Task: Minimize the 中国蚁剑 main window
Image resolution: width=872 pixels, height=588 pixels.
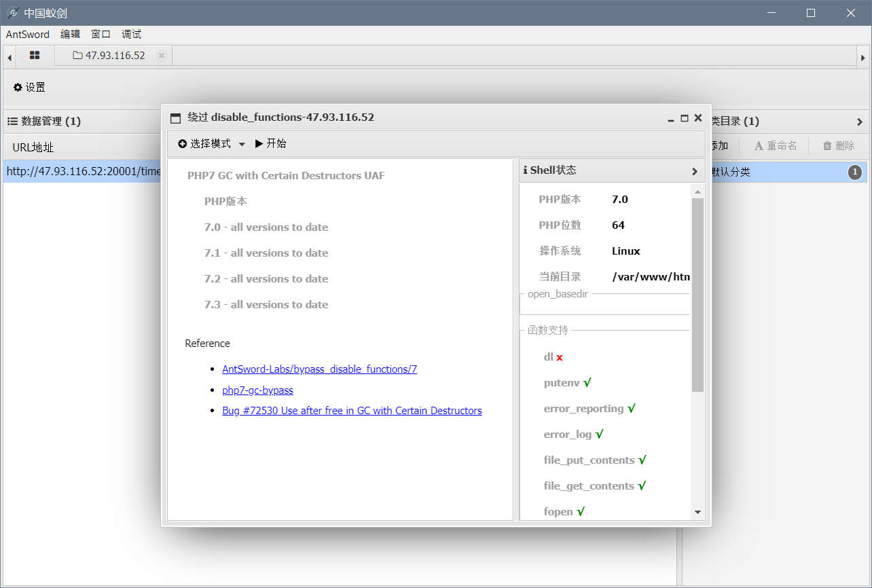Action: [771, 13]
